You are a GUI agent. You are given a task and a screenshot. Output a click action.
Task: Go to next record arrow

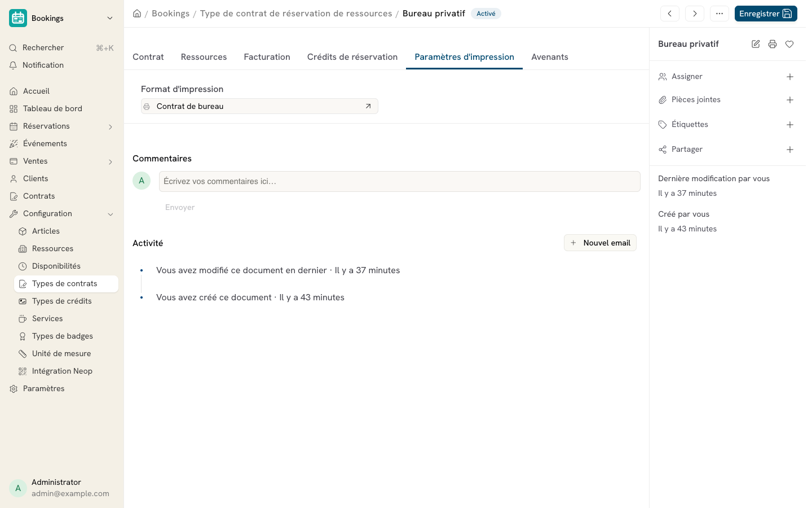(x=695, y=14)
